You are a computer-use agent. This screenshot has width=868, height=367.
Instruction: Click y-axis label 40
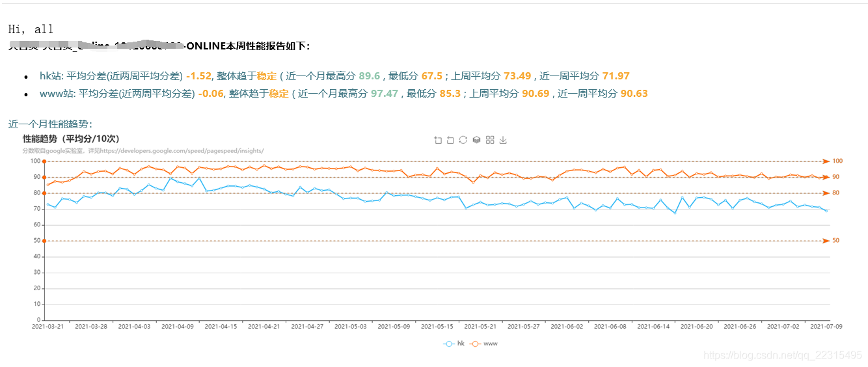coord(36,256)
